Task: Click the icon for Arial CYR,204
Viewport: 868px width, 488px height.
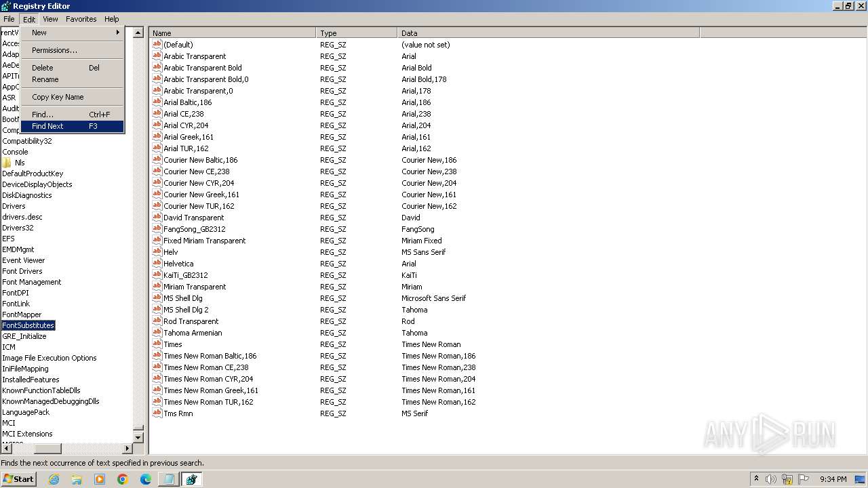Action: click(157, 125)
